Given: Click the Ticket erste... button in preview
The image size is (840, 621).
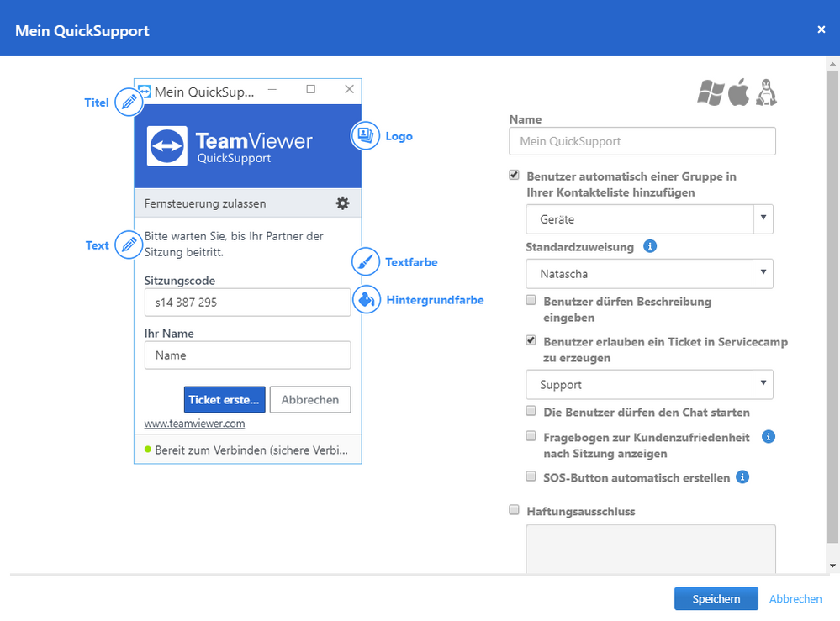Looking at the screenshot, I should (x=225, y=399).
